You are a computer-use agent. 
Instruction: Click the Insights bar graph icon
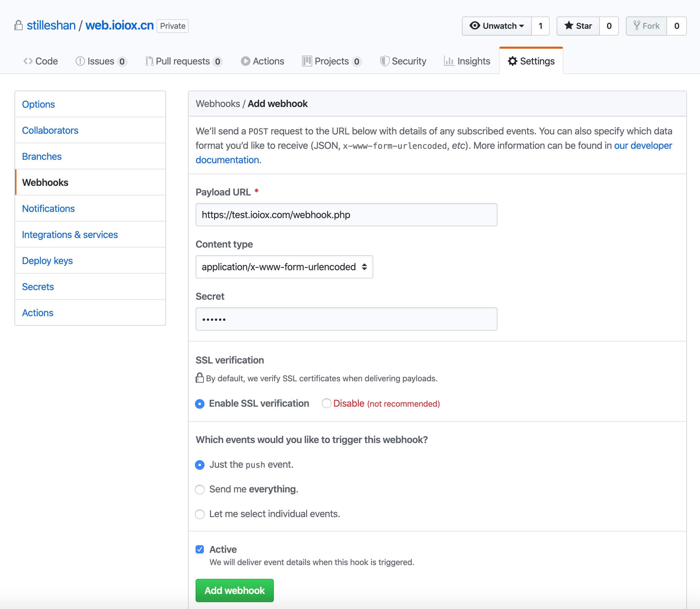click(x=449, y=61)
